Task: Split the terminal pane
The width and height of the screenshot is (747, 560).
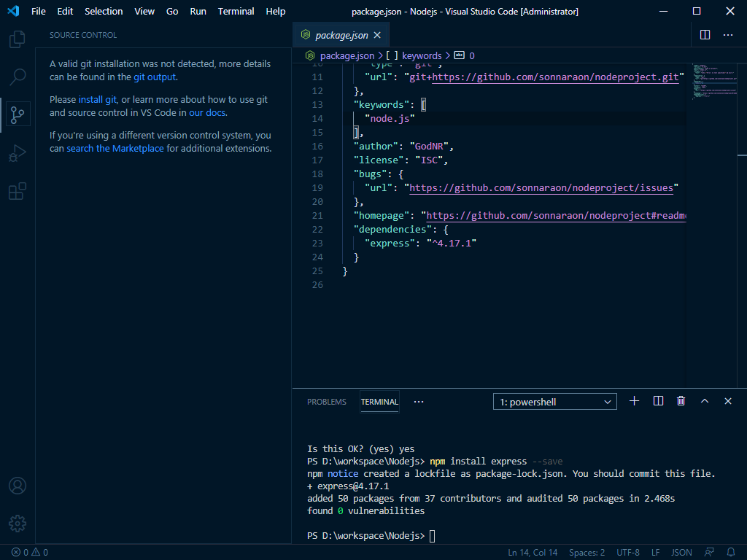Action: (658, 401)
